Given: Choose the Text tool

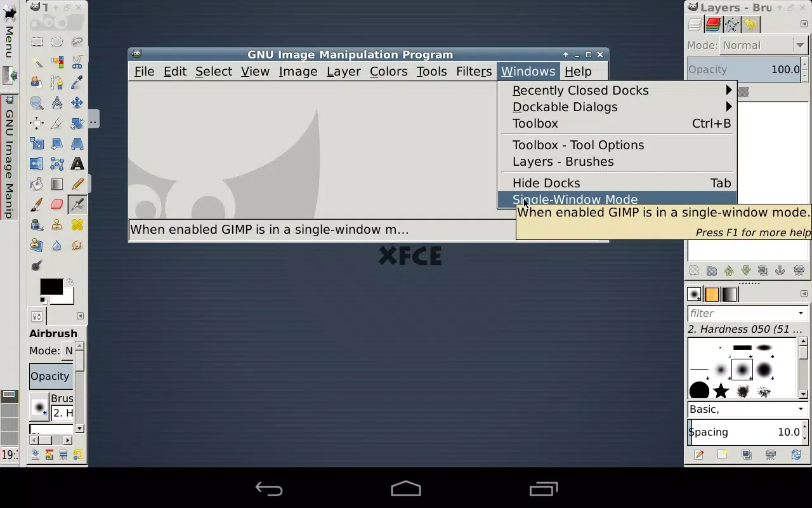Looking at the screenshot, I should click(x=77, y=164).
